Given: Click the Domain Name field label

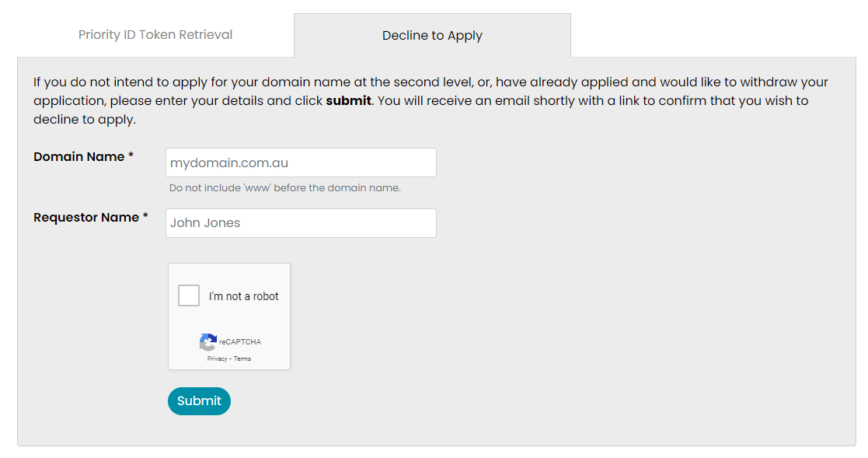Looking at the screenshot, I should 78,157.
